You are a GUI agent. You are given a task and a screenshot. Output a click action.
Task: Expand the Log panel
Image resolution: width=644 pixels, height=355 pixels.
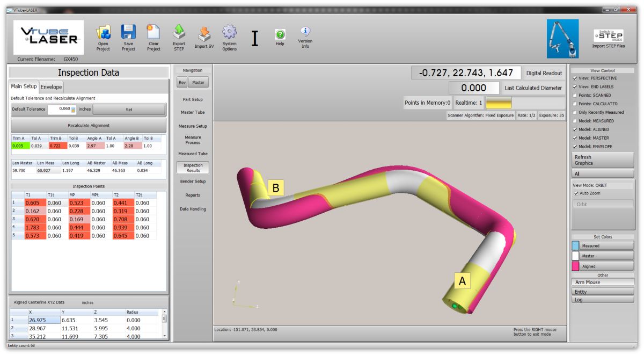(602, 300)
